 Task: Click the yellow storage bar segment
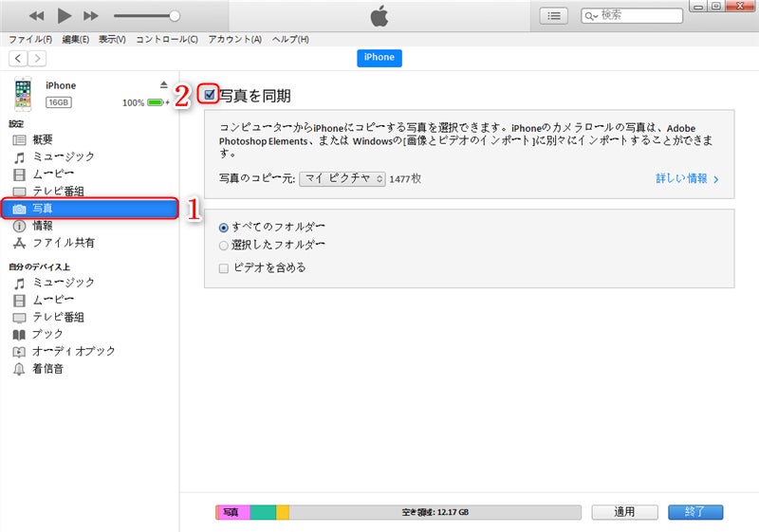coord(283,512)
